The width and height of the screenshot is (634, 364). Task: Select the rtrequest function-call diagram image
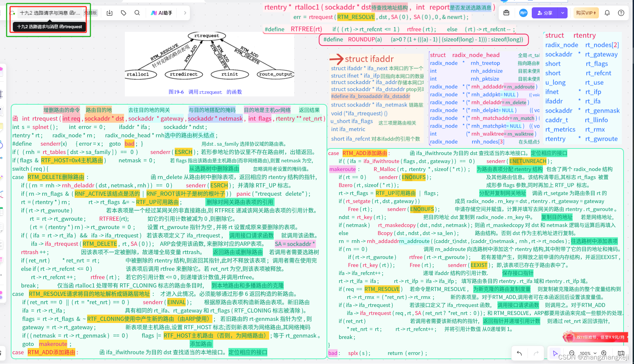[210, 64]
